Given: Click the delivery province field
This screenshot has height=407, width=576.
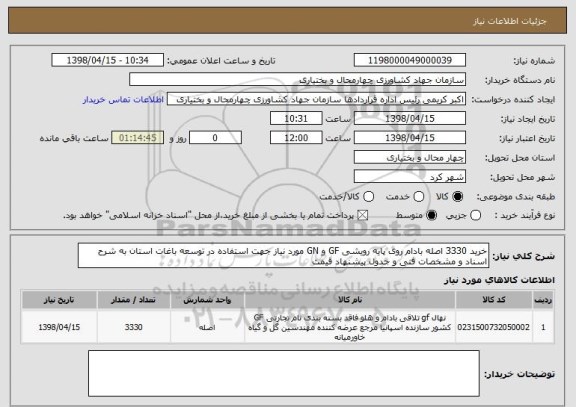Looking at the screenshot, I should point(410,157).
